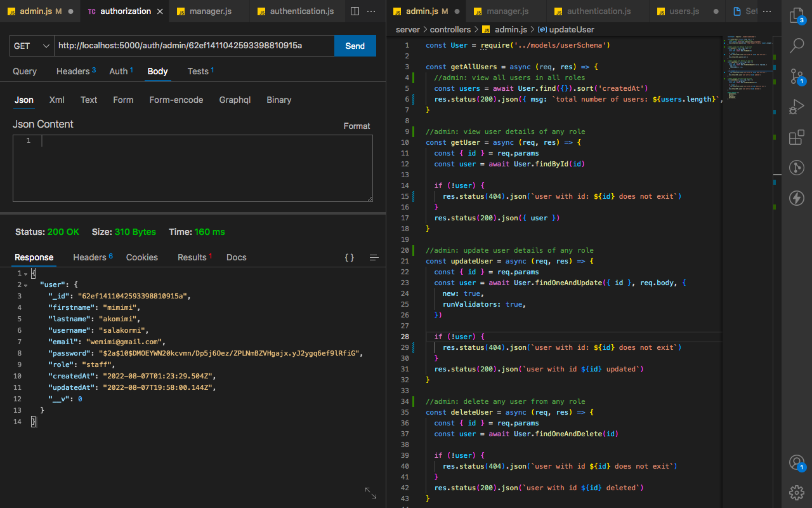Viewport: 812px width, 508px height.
Task: Switch to the Auth request tab
Action: (121, 71)
